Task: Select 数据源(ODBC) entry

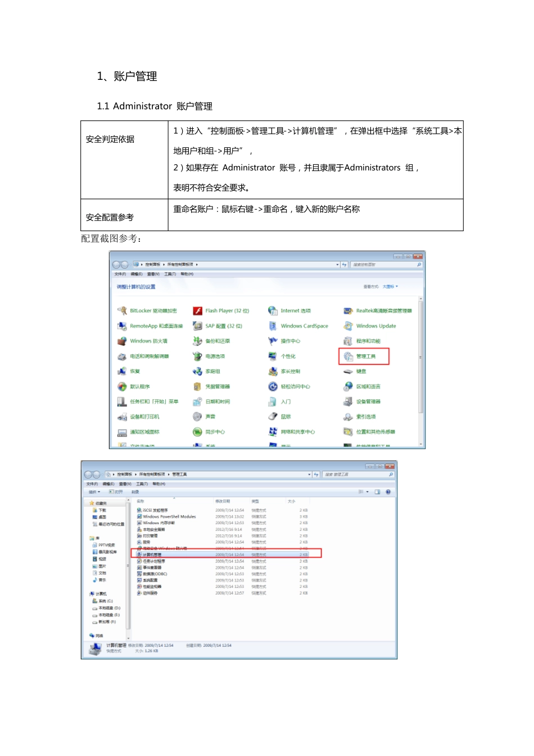Action: tap(152, 574)
